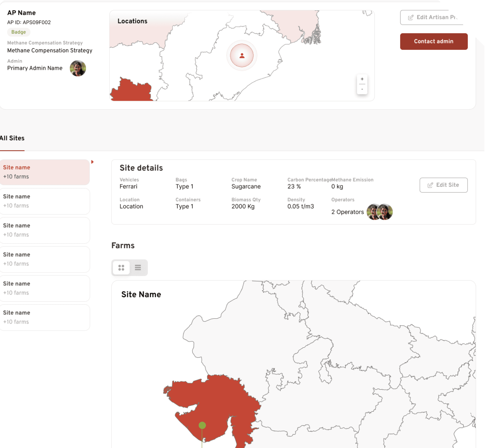Switch farms to grid view

(121, 267)
